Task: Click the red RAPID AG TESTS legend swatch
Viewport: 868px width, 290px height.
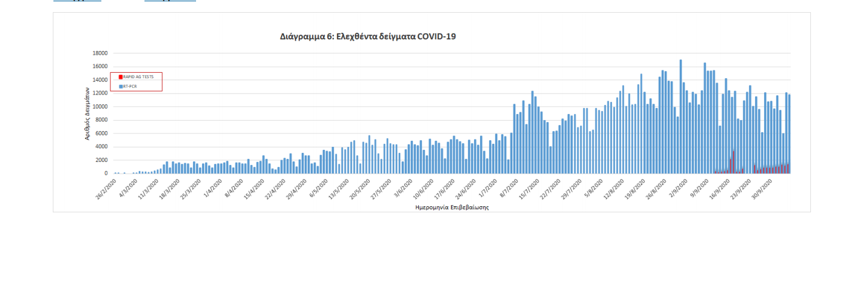Action: 121,77
